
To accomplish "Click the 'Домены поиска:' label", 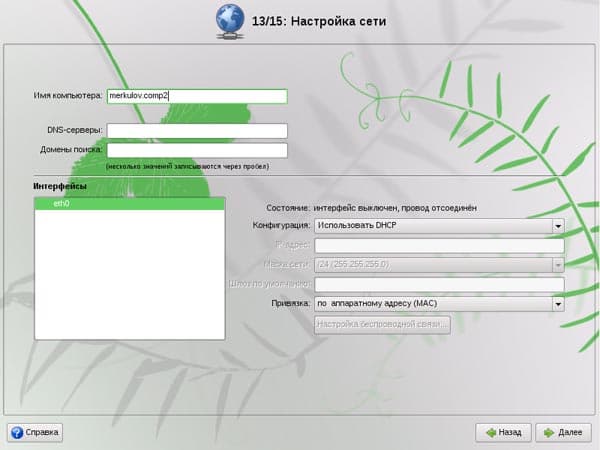I will 71,150.
